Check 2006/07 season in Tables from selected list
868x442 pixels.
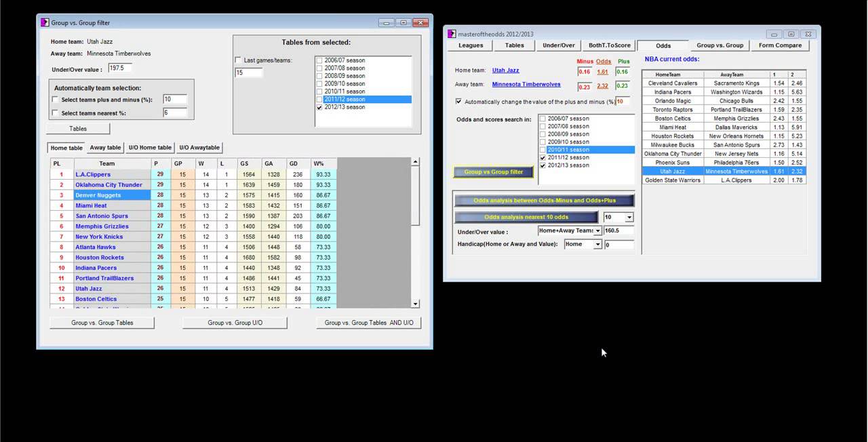[x=319, y=60]
